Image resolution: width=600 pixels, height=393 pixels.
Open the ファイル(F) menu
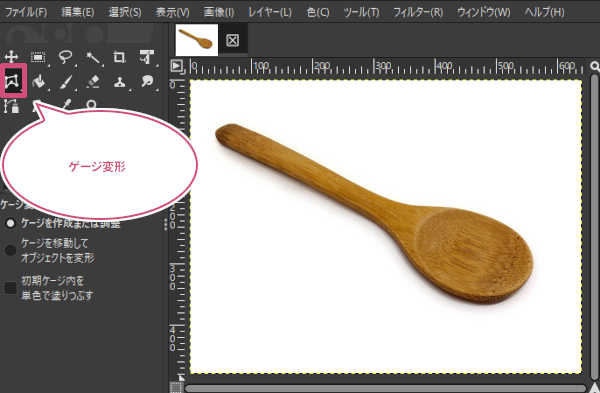click(x=26, y=12)
